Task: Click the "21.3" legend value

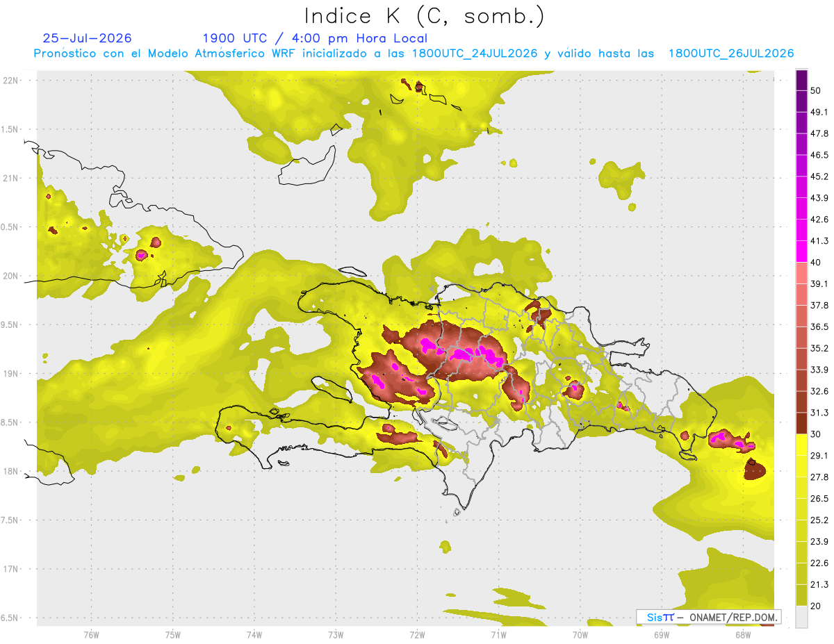Action: pyautogui.click(x=819, y=584)
